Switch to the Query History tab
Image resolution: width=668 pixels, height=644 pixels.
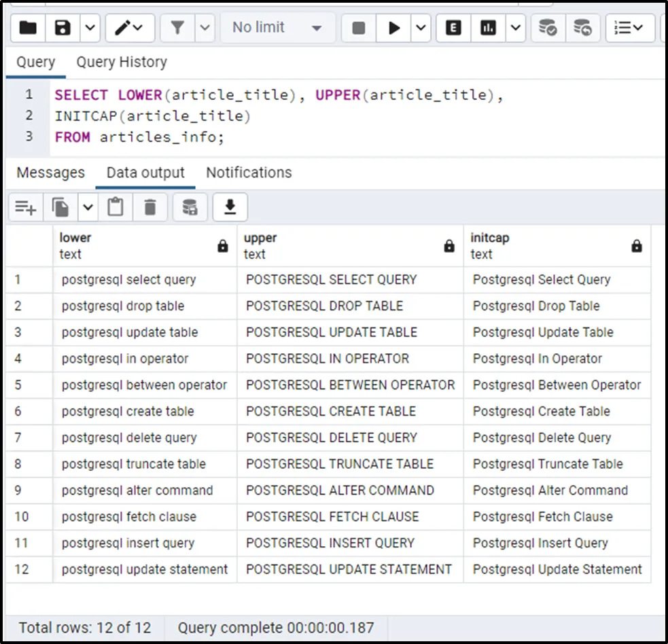pos(121,62)
